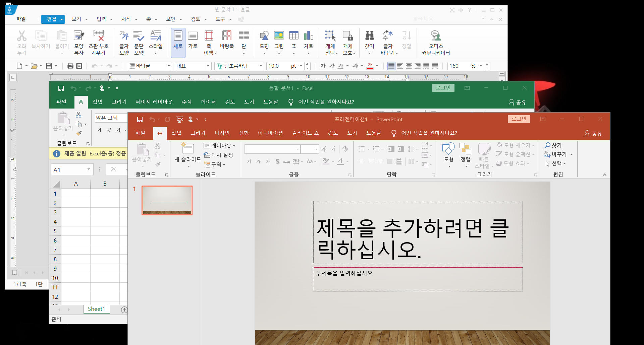644x345 pixels.
Task: Switch to 디자인 tab in PowerPoint
Action: coord(222,133)
